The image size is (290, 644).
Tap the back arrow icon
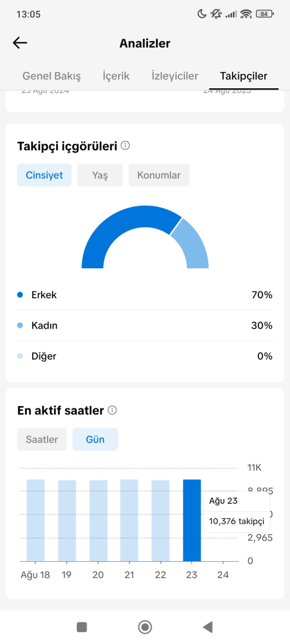coord(20,43)
